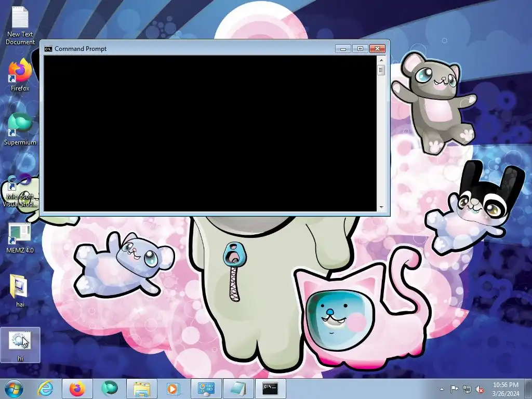Launch Internet Explorer from the taskbar
The image size is (532, 399).
tap(46, 389)
